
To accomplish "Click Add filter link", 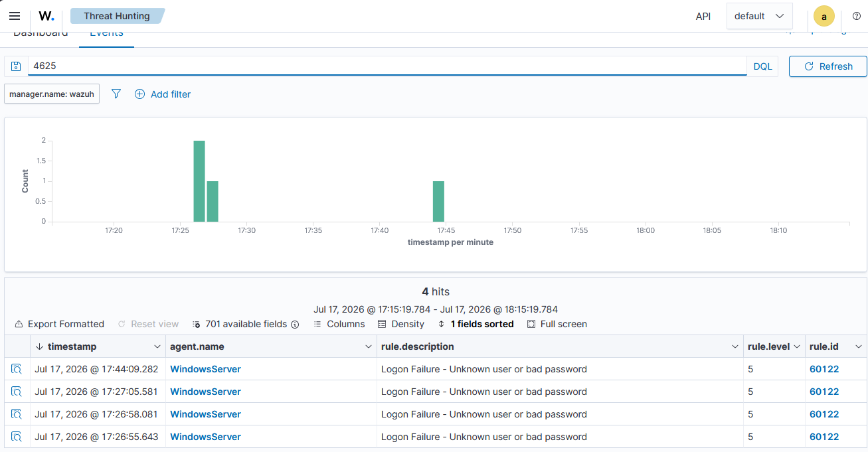I will (163, 94).
